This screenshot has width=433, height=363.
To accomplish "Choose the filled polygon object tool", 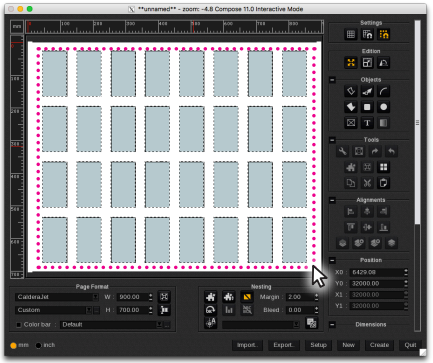I will pos(351,107).
